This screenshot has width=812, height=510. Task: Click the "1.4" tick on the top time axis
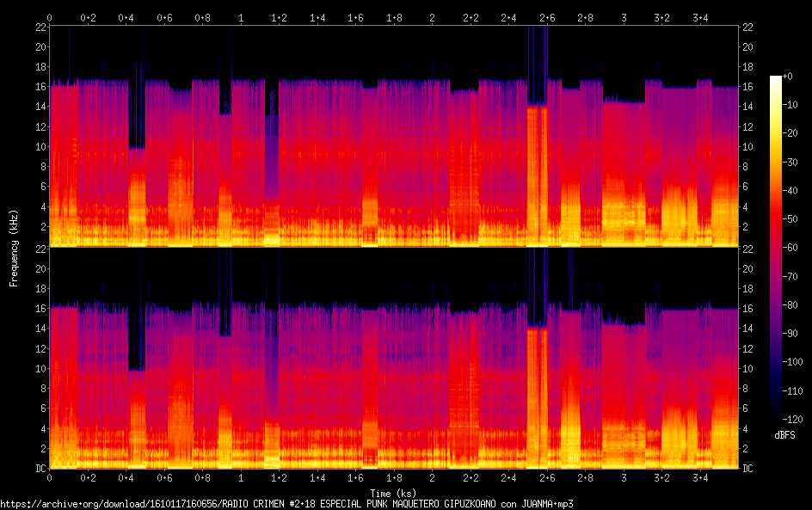pos(317,18)
